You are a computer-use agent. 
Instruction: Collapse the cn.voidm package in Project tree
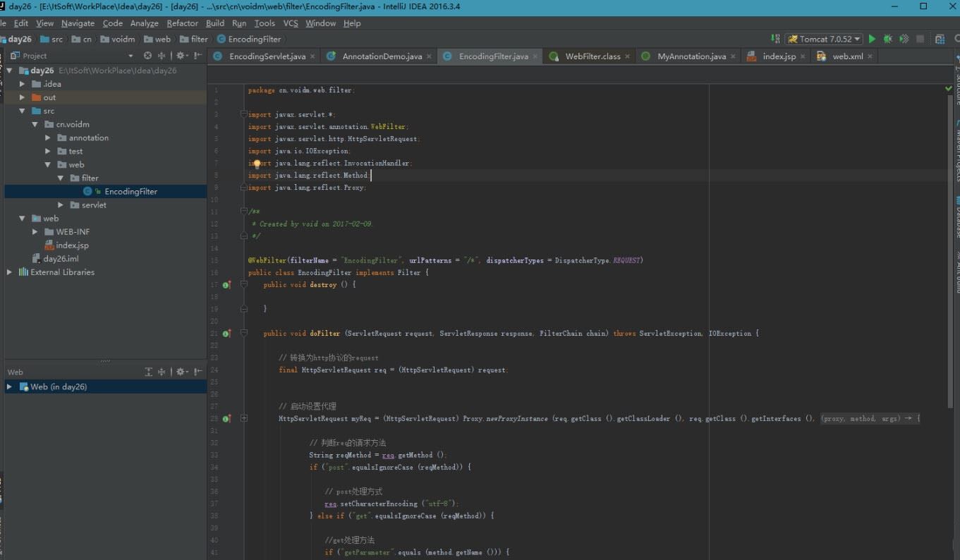click(34, 124)
